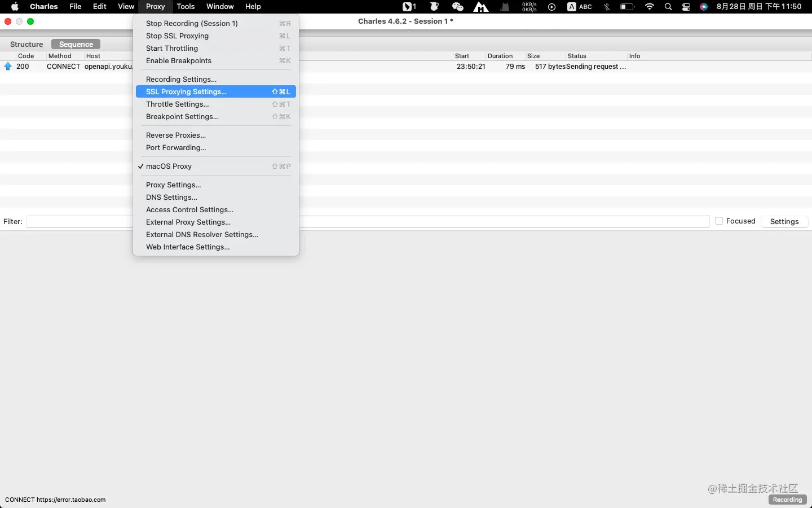Choose Reverse Proxies...
812x508 pixels.
216,135
